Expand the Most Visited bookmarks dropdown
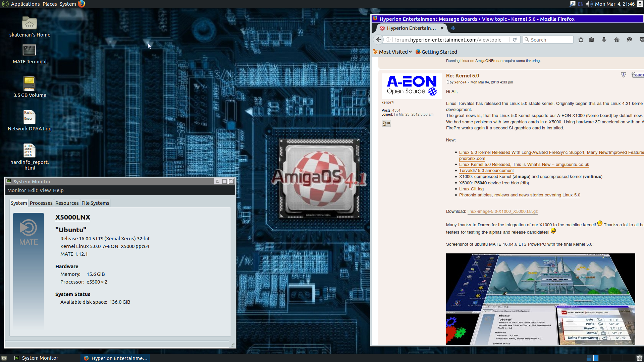The width and height of the screenshot is (644, 362). [393, 52]
